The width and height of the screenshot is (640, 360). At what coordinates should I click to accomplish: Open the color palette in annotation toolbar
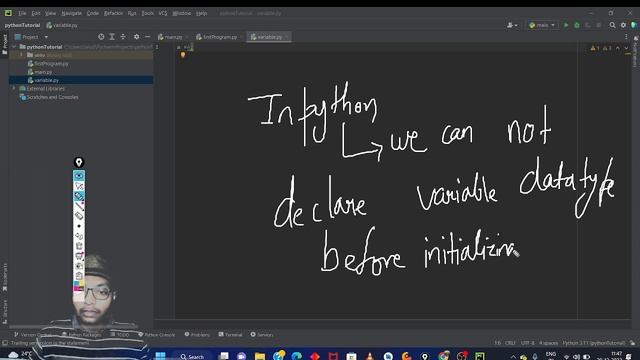click(x=79, y=286)
